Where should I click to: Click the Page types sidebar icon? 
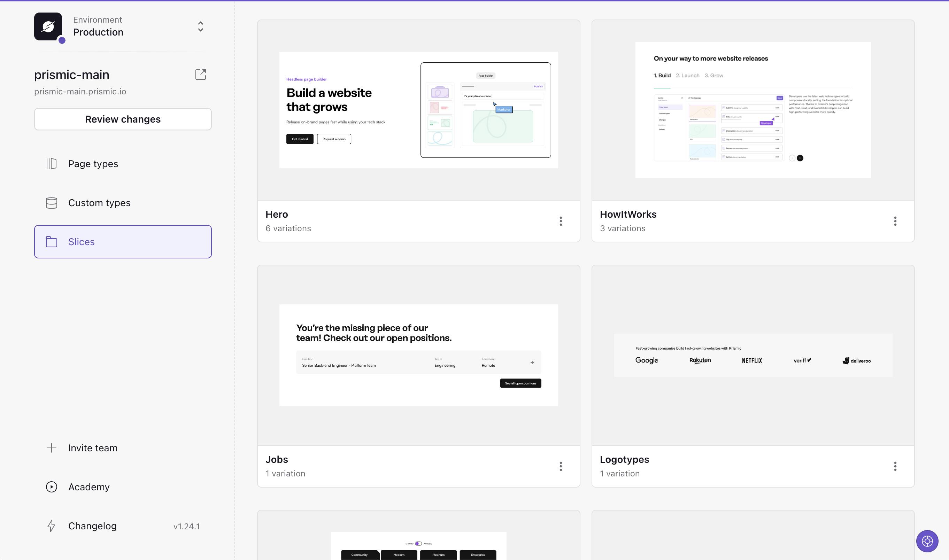click(x=51, y=164)
